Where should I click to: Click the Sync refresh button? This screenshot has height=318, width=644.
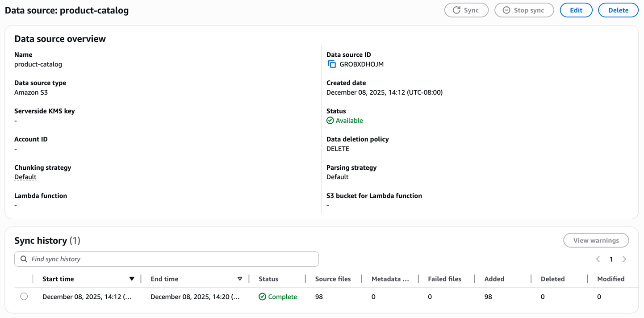[x=466, y=10]
